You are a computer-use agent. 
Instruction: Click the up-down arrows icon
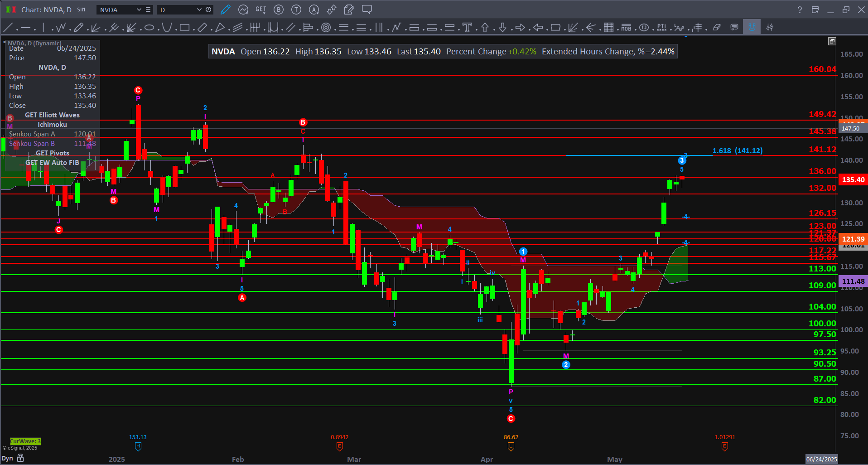pyautogui.click(x=332, y=10)
